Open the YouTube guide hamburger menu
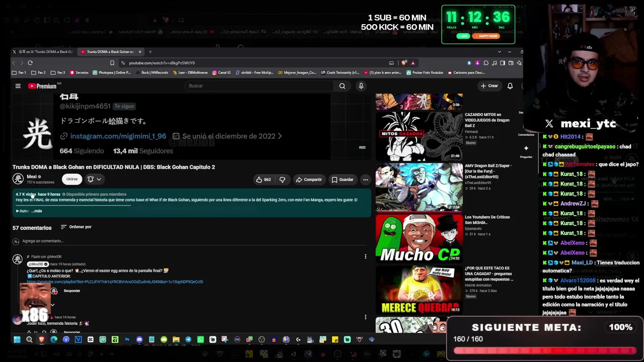 coord(18,86)
